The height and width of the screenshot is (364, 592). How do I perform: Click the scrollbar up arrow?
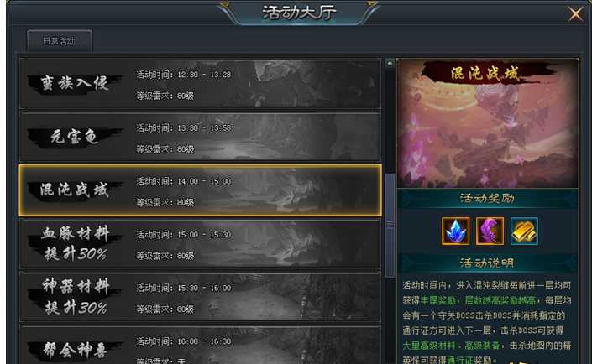coord(390,64)
